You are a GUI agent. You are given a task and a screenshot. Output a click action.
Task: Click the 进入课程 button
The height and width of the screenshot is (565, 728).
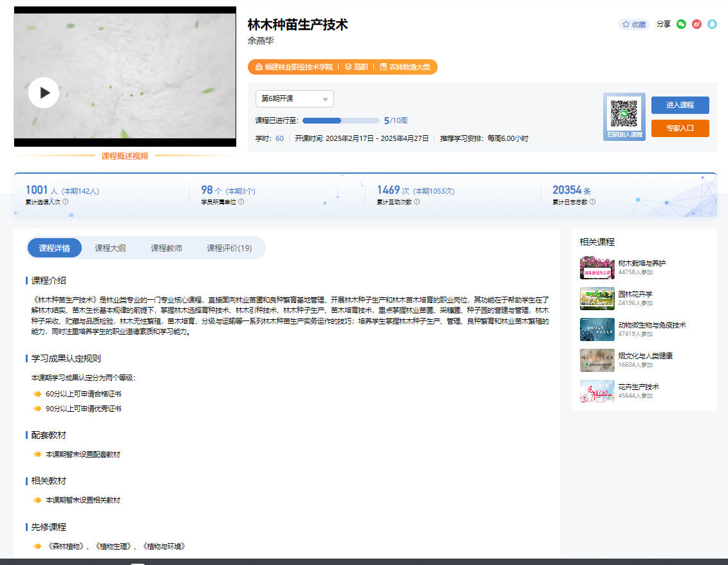680,105
